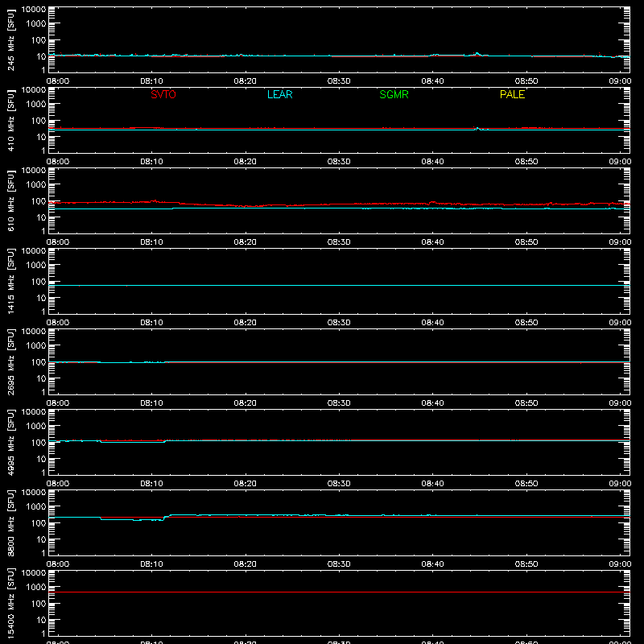This screenshot has width=644, height=644.
Task: Click the 10 y-axis value on 2695 MHz panel
Action: coord(41,378)
